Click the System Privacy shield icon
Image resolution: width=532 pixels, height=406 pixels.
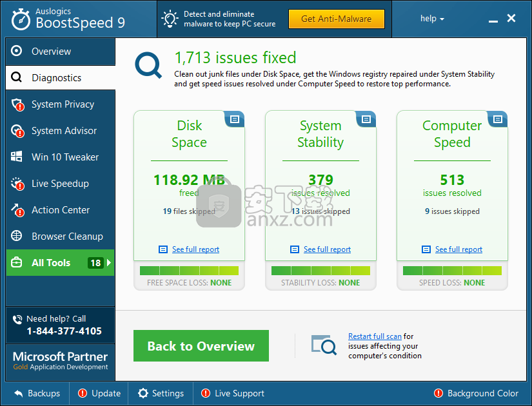tap(17, 104)
